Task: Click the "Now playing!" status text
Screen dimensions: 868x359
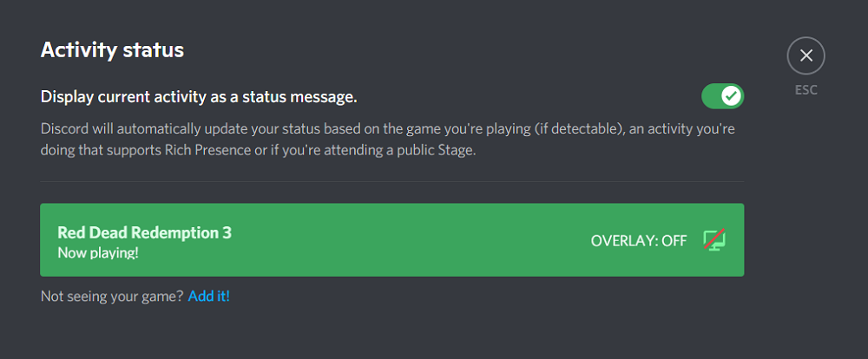Action: coord(98,253)
